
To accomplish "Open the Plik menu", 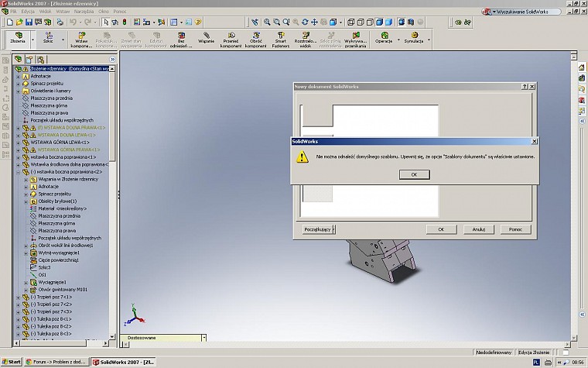I will tap(13, 12).
